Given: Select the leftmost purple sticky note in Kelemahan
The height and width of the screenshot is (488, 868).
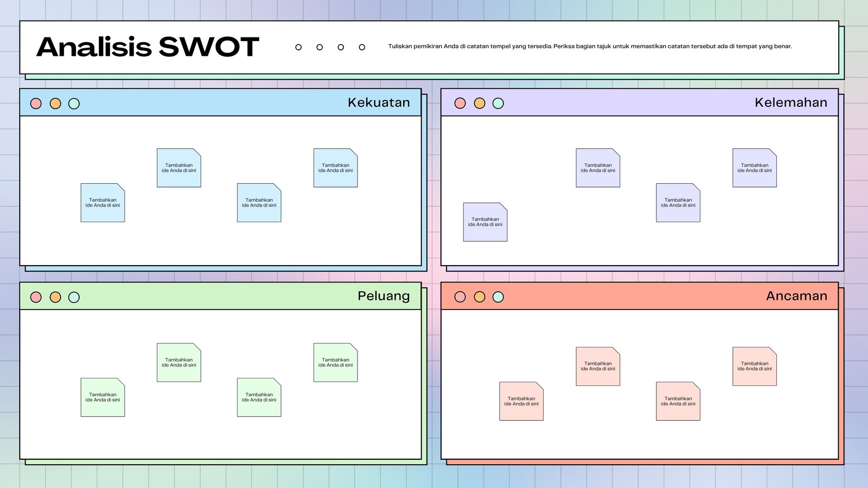Looking at the screenshot, I should click(x=485, y=222).
